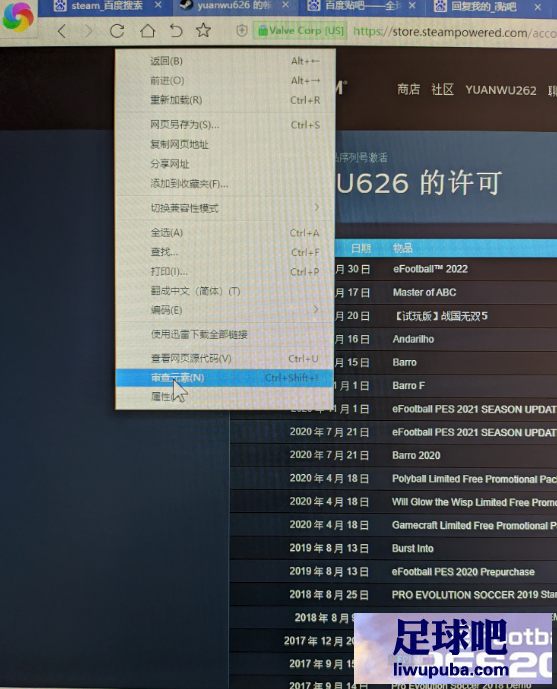Click the 360 browser logo icon

[18, 17]
